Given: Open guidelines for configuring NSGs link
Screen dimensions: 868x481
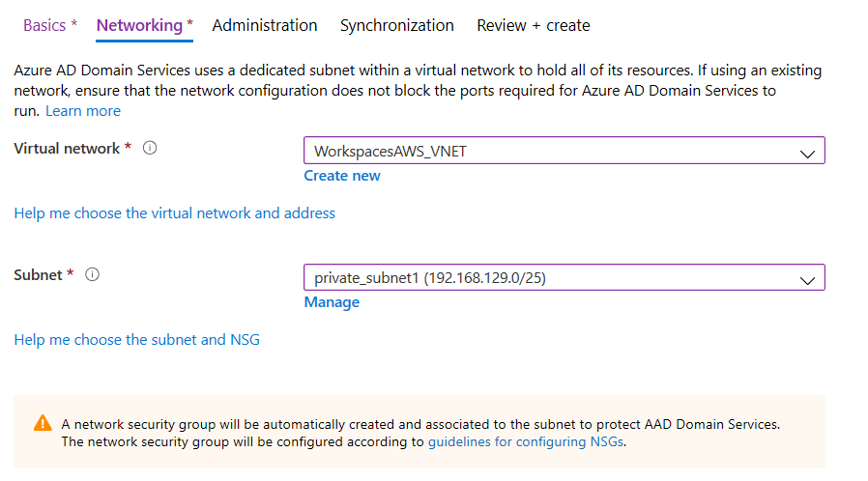Looking at the screenshot, I should [x=527, y=441].
